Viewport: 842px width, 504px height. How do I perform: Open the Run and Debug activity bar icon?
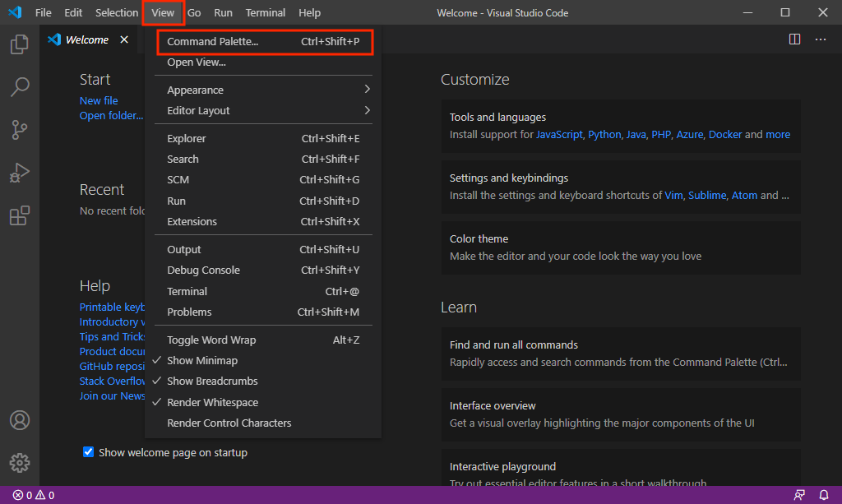coord(20,173)
